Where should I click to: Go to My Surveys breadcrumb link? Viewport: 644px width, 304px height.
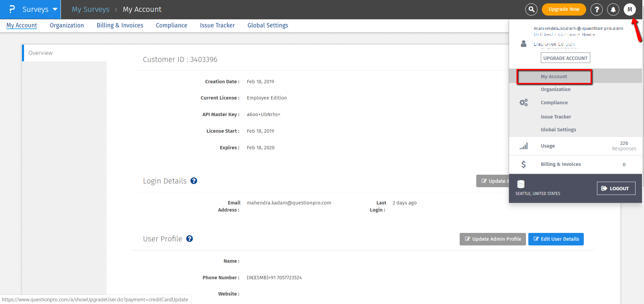[91, 9]
